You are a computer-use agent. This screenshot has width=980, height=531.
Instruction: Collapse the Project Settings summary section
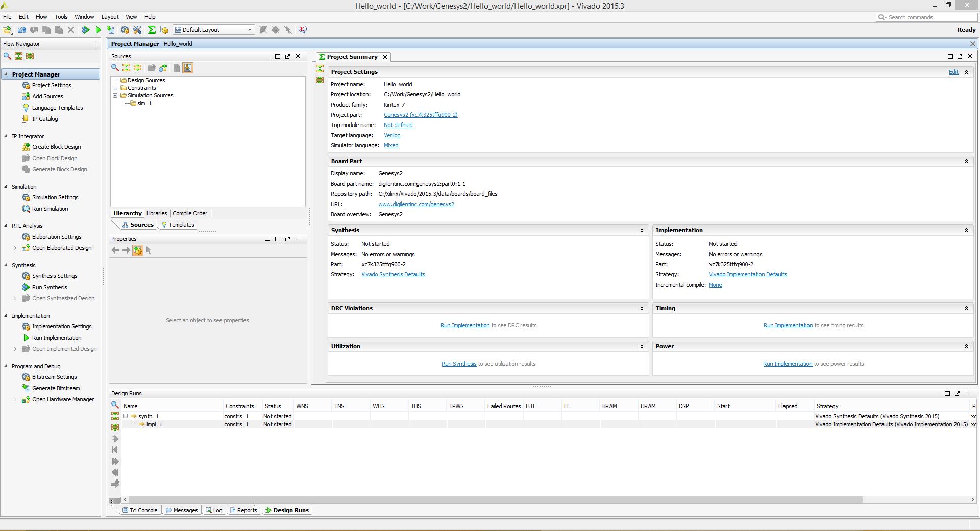point(966,72)
